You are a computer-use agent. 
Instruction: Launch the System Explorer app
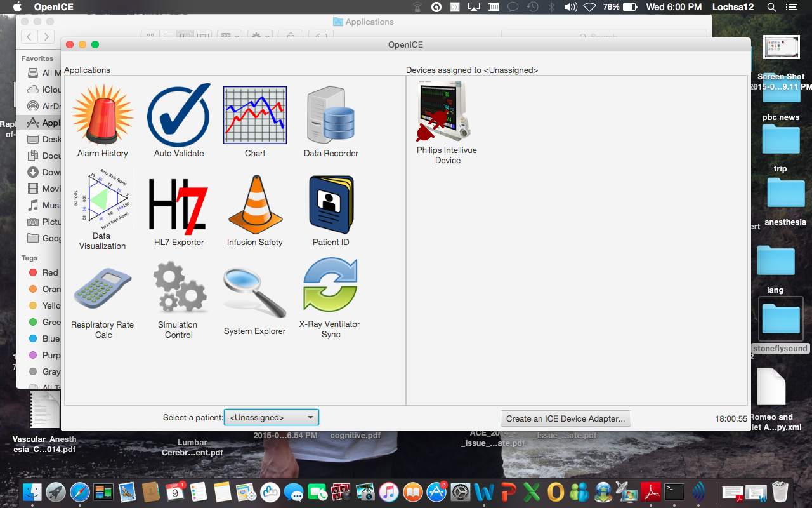pos(254,302)
